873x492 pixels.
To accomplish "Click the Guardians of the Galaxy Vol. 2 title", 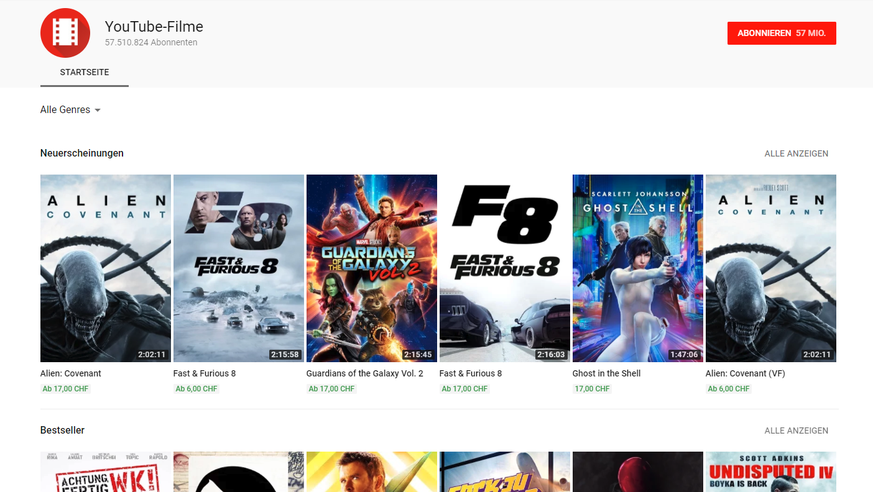I will pyautogui.click(x=365, y=373).
